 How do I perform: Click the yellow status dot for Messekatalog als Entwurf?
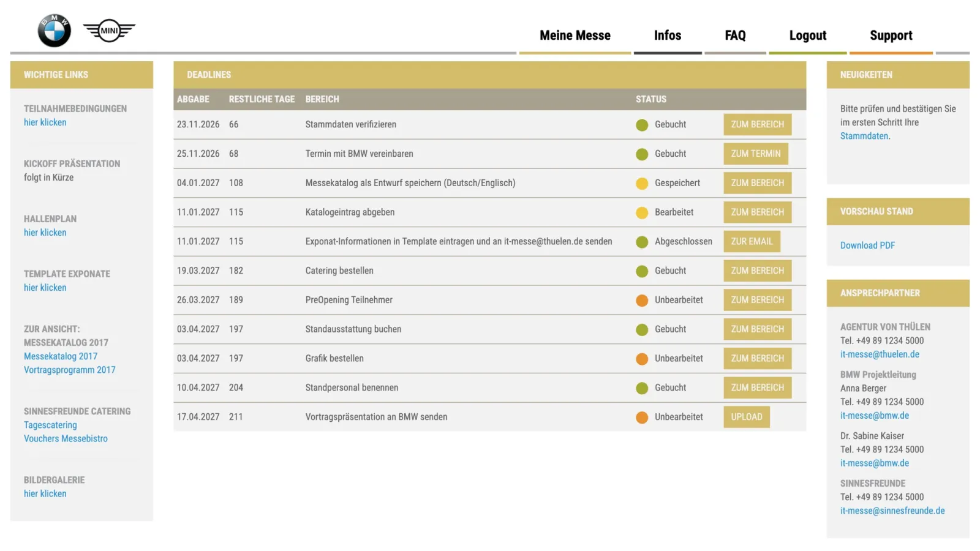pyautogui.click(x=642, y=184)
